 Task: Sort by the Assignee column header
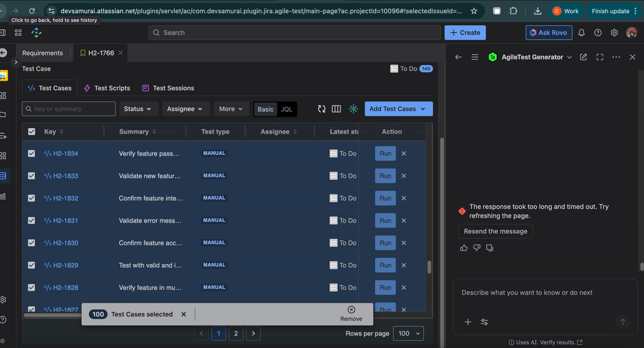tap(279, 132)
